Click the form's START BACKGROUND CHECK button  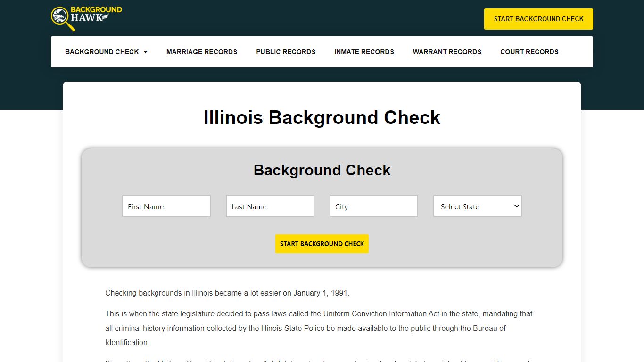point(322,244)
